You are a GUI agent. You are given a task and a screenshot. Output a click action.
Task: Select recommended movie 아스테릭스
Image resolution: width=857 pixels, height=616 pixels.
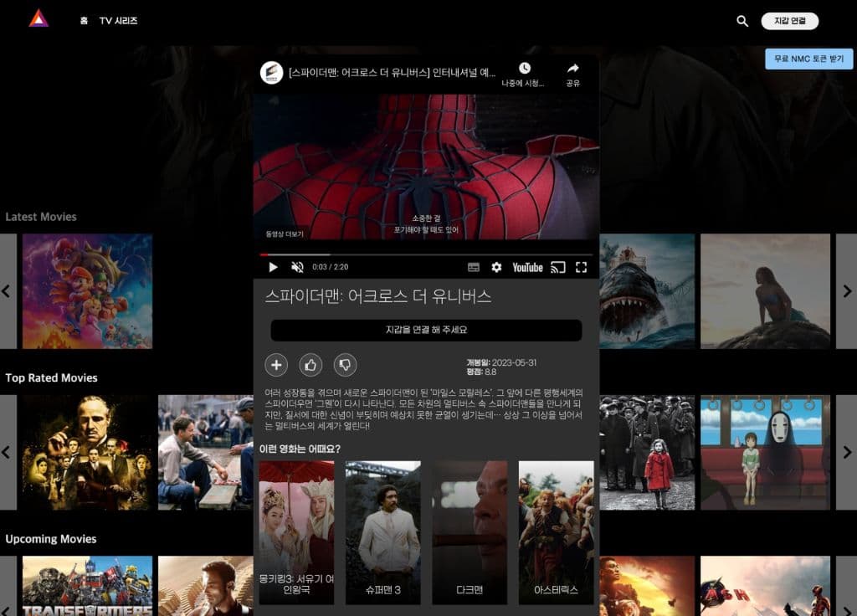tap(556, 532)
